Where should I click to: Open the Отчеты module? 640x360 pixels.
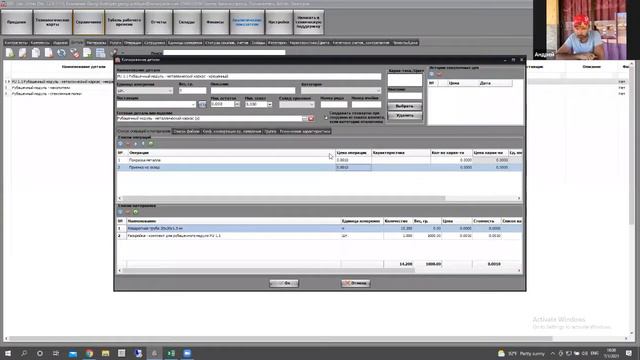click(x=158, y=22)
